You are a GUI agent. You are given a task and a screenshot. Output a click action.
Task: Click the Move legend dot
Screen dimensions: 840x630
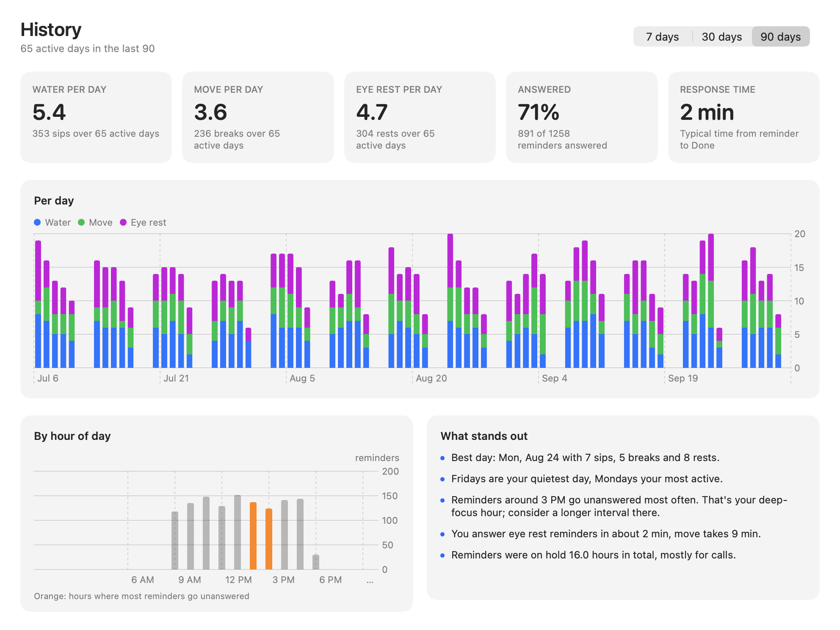click(81, 222)
